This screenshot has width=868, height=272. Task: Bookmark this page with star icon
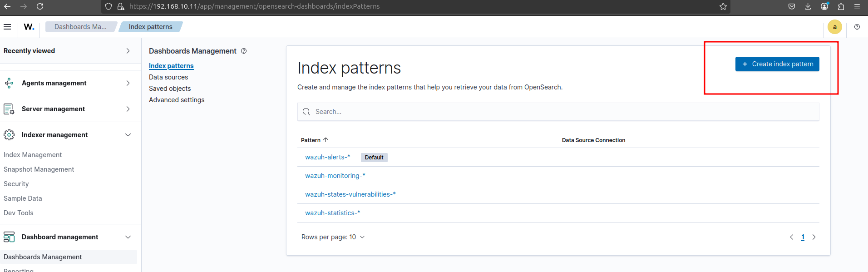(723, 6)
